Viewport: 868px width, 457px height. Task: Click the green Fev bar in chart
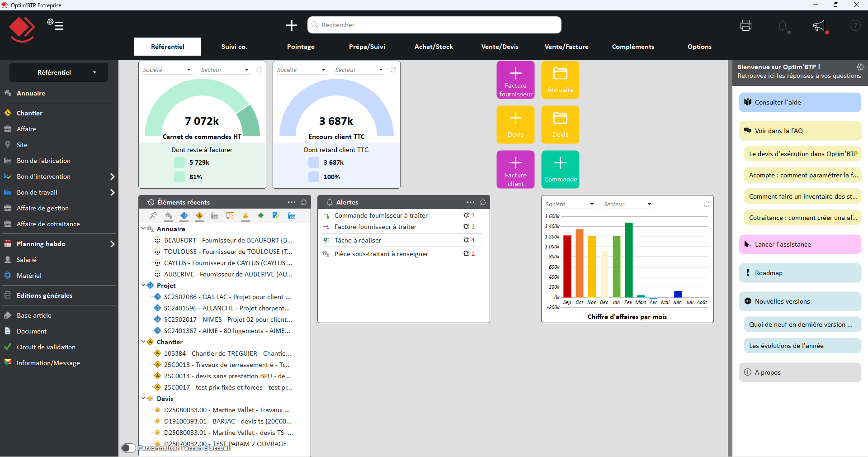point(628,260)
